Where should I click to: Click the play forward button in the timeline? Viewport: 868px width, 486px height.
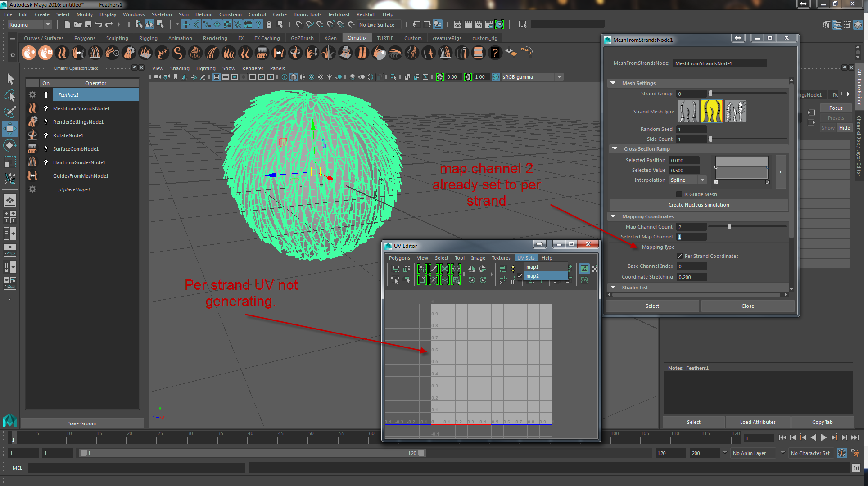click(x=823, y=437)
